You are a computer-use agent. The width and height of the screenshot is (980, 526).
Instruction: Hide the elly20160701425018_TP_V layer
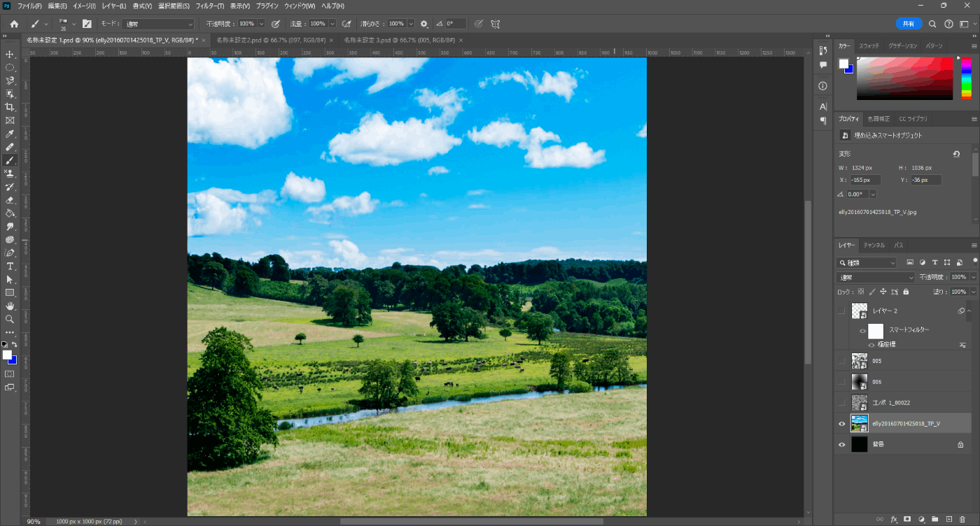pyautogui.click(x=841, y=423)
